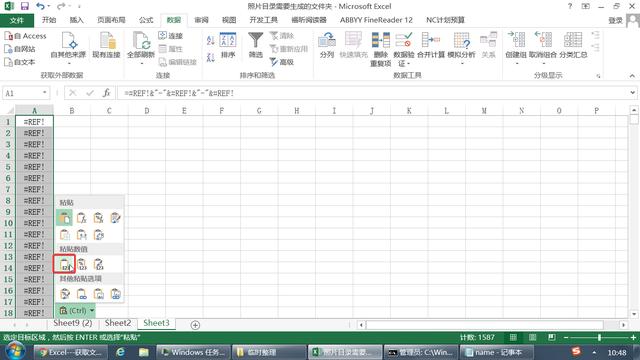Screen dimensions: 640x360
Task: Expand the formula bar with its chevron
Action: [632, 93]
